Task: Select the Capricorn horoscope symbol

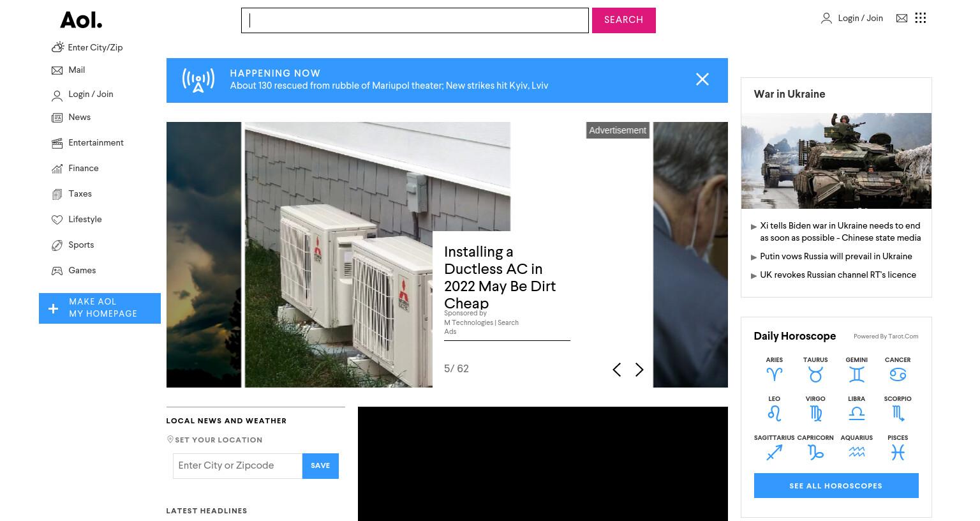Action: [x=815, y=453]
